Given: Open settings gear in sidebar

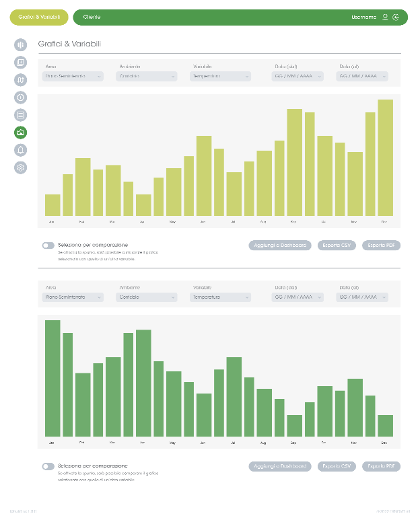Looking at the screenshot, I should tap(21, 168).
